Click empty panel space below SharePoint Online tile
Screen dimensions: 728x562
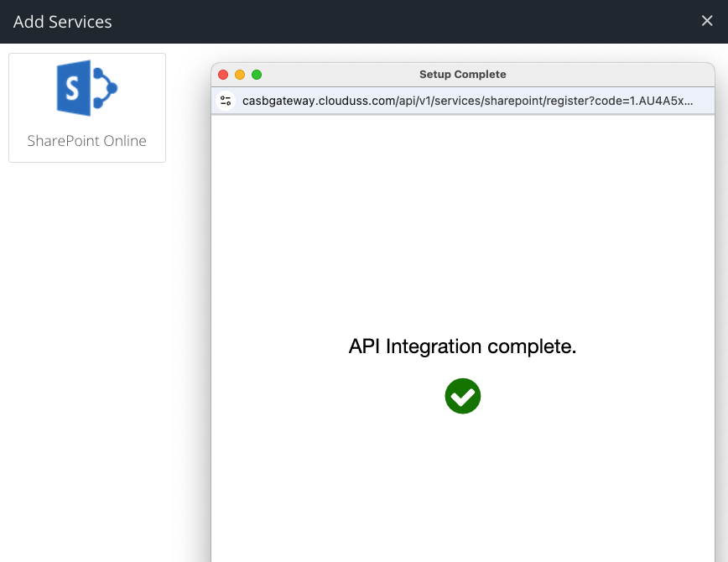(87, 336)
